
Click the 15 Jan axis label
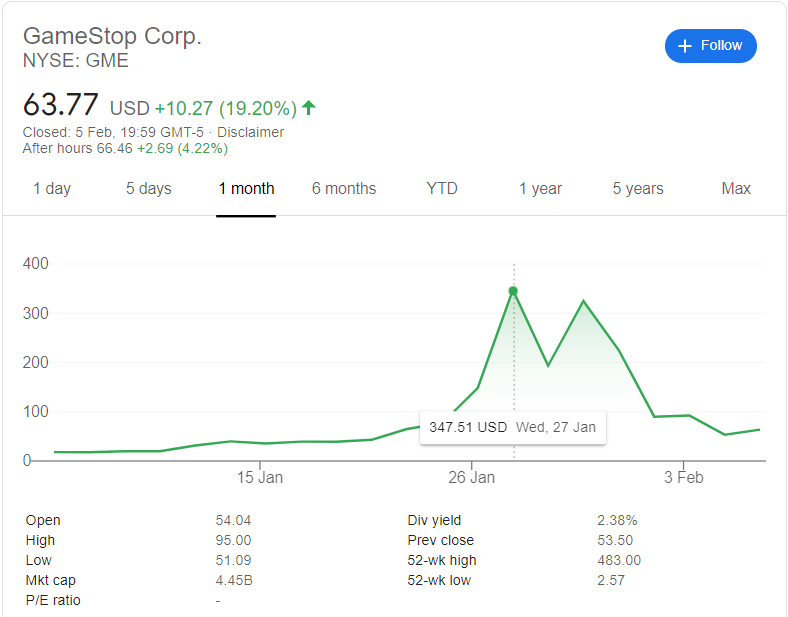point(260,477)
